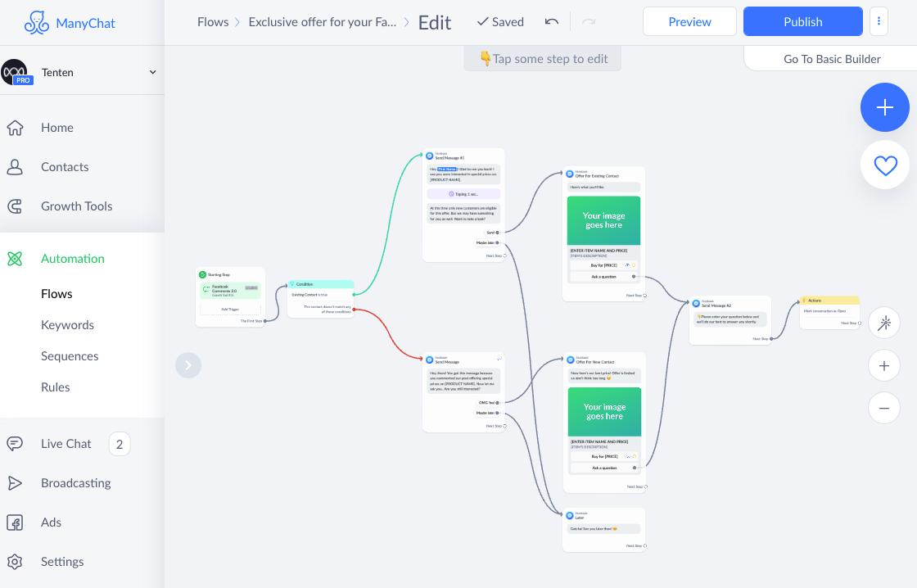Click the Flows breadcrumb link
The width and height of the screenshot is (917, 588).
(213, 22)
